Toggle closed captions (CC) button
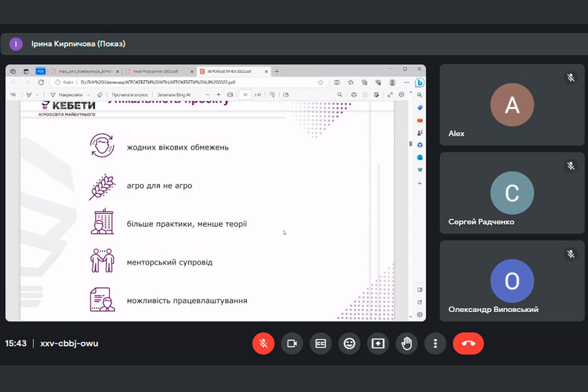The image size is (588, 392). pos(321,343)
